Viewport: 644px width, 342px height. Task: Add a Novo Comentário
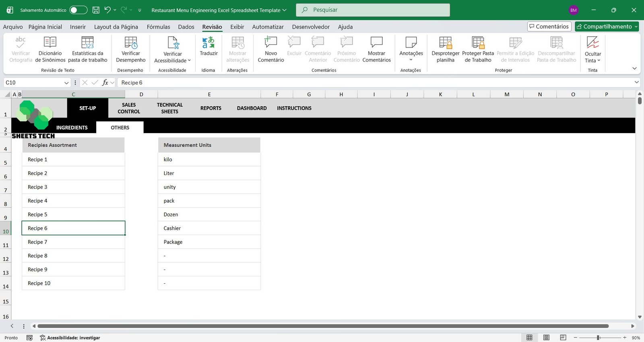point(270,43)
